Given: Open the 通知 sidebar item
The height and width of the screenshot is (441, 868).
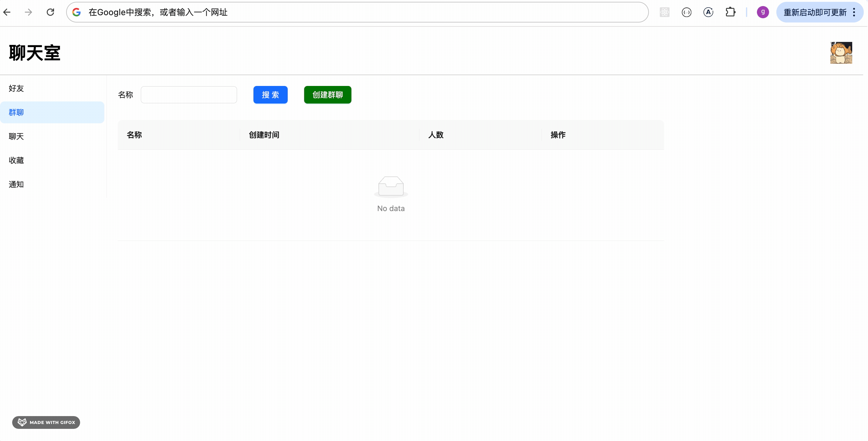Looking at the screenshot, I should [x=16, y=184].
